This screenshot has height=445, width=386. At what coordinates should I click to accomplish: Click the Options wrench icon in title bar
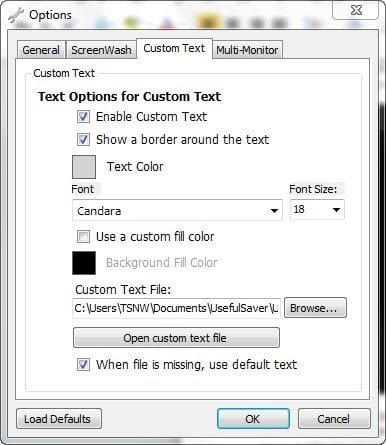click(16, 15)
